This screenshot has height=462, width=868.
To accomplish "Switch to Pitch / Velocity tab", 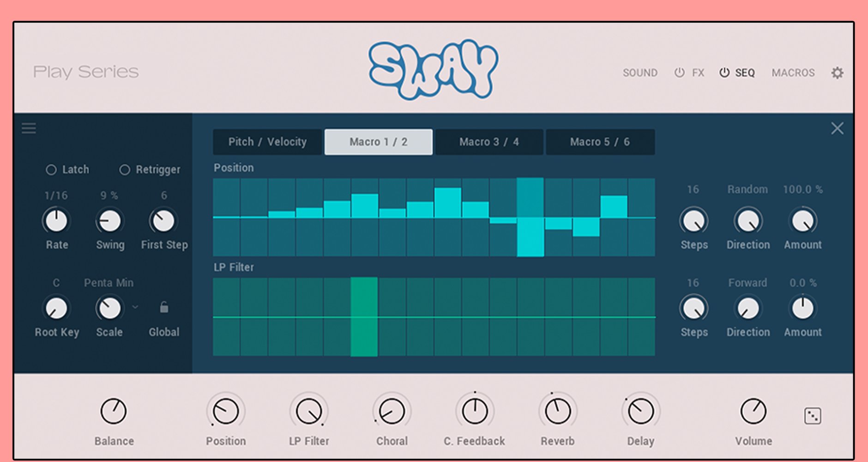I will click(x=267, y=142).
